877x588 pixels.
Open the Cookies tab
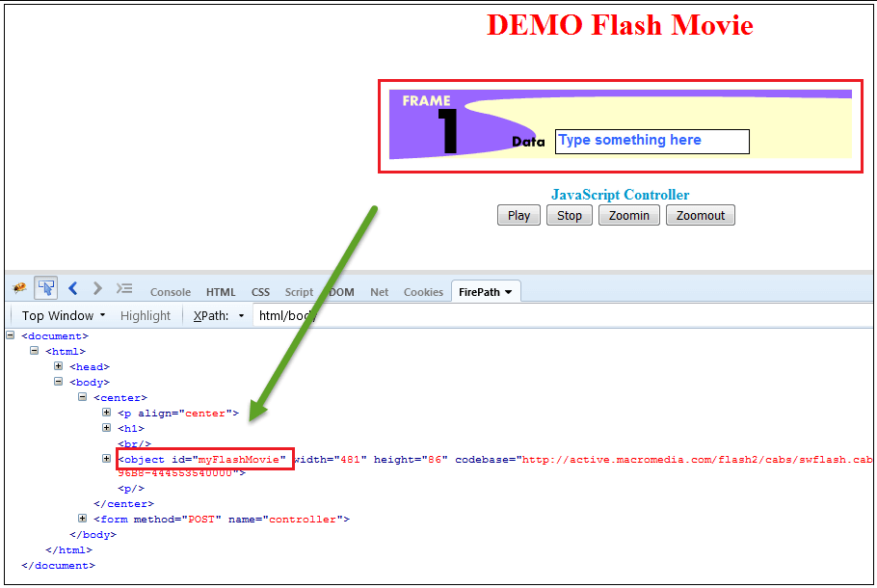[x=423, y=291]
